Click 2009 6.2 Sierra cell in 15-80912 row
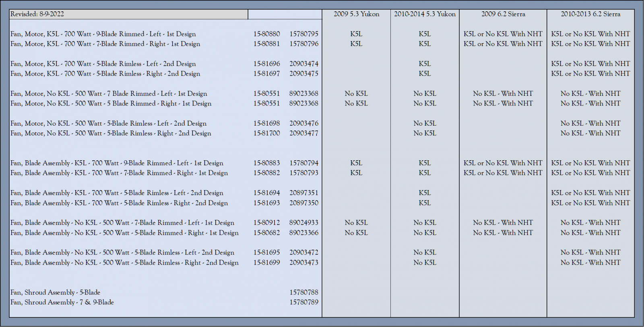Viewport: 644px width, 327px height. pos(503,223)
